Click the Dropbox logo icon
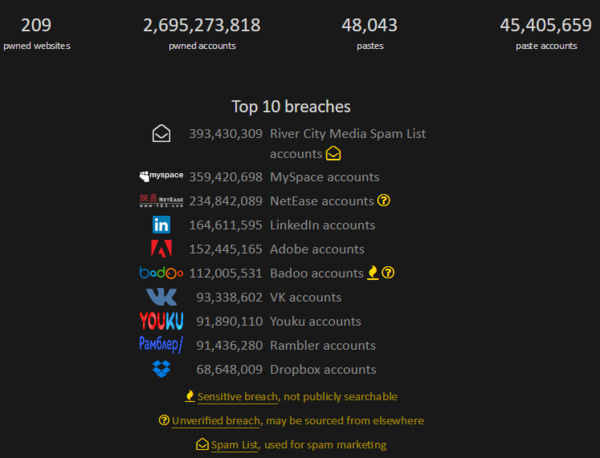 tap(161, 369)
